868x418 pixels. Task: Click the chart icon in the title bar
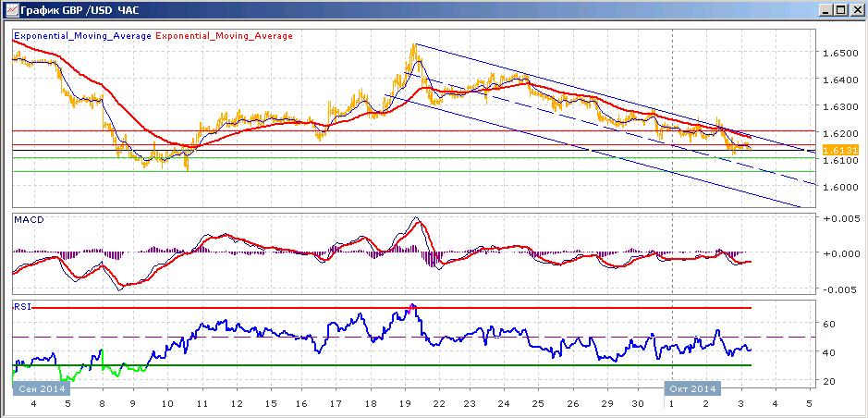[11, 10]
